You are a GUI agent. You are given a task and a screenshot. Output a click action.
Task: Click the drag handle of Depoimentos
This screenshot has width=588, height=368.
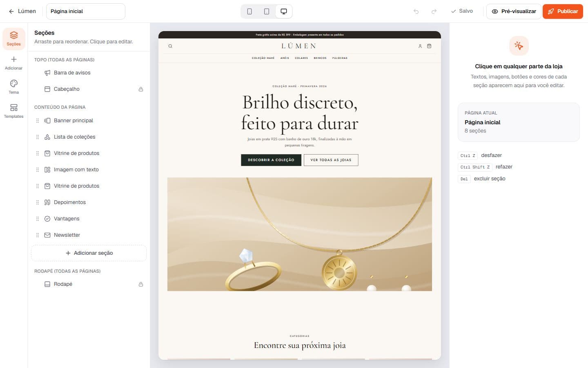pos(38,202)
